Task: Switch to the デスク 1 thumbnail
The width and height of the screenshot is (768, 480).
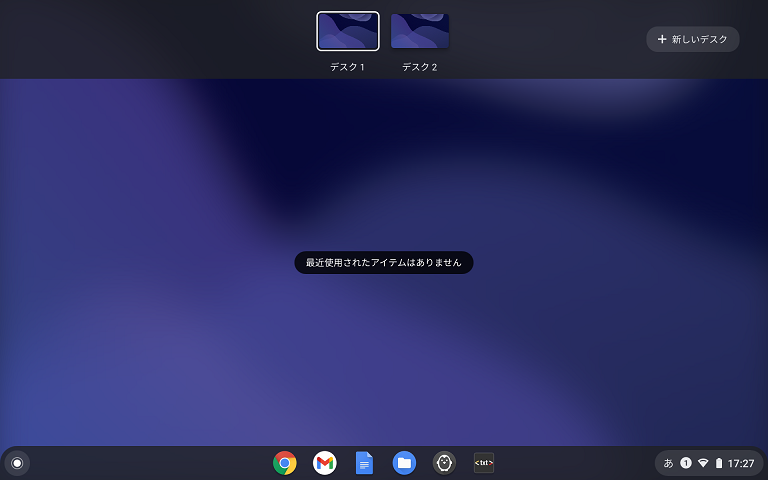Action: pyautogui.click(x=348, y=31)
